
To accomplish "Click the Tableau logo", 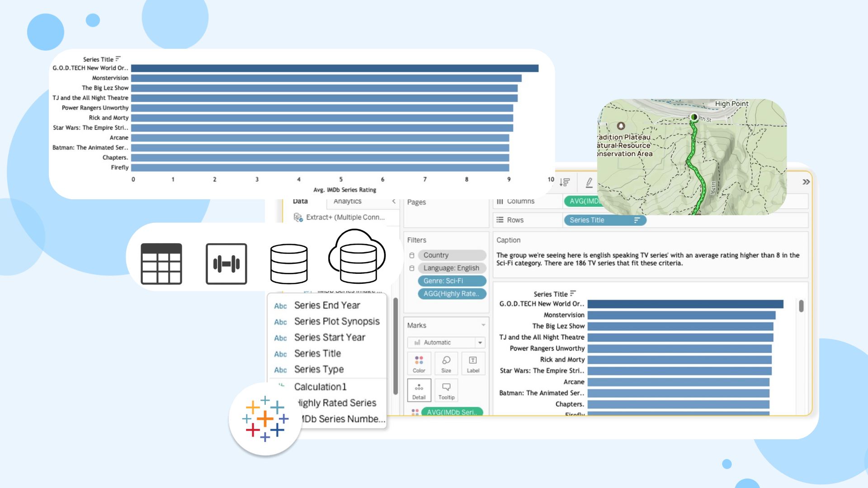I will coord(265,419).
